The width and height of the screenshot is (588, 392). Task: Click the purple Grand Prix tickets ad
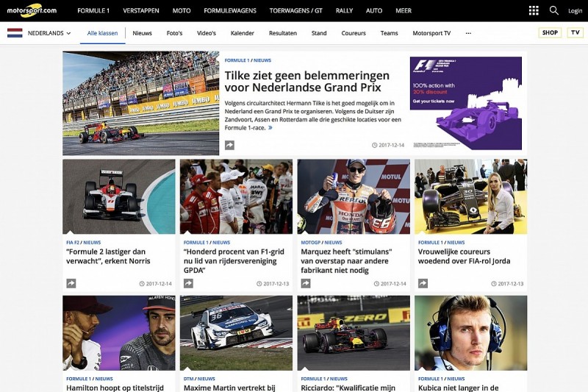(x=466, y=103)
